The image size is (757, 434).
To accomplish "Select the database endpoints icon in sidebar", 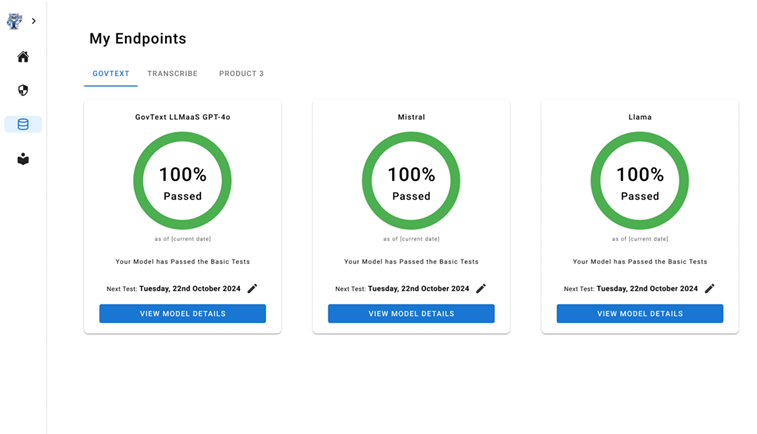I will (x=23, y=124).
